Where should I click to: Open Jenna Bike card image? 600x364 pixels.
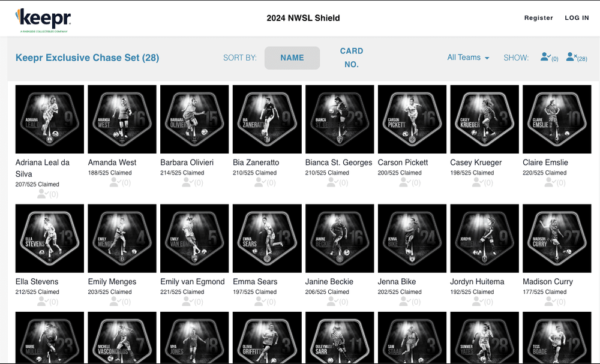tap(412, 238)
